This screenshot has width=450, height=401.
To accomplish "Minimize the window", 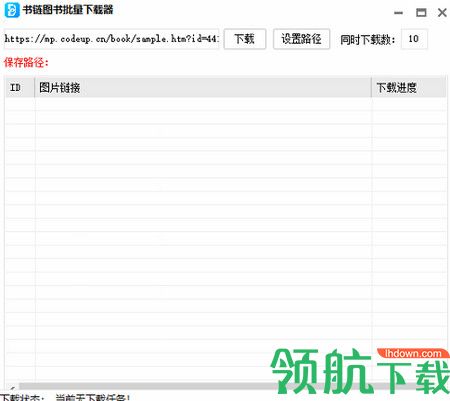I will 399,13.
